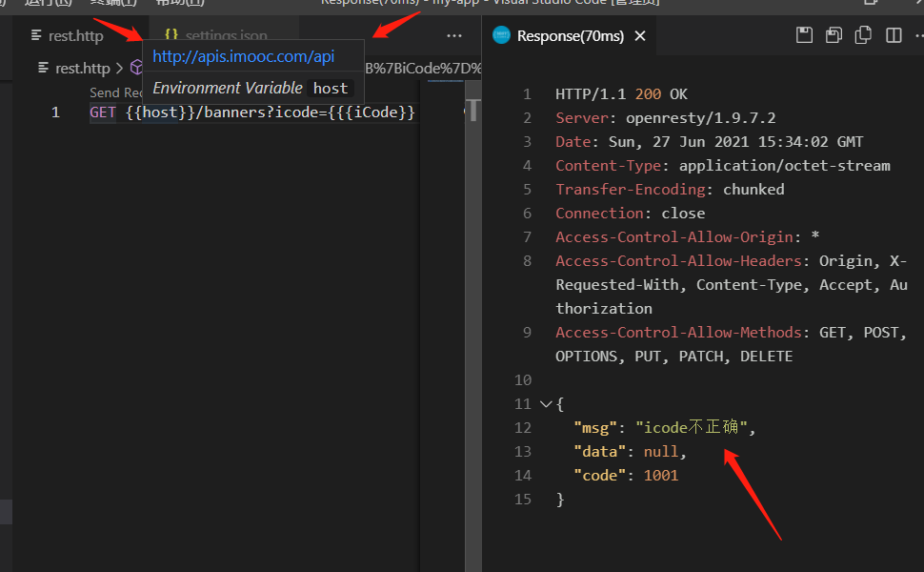Click the save response body icon
This screenshot has height=572, width=924.
(x=834, y=35)
